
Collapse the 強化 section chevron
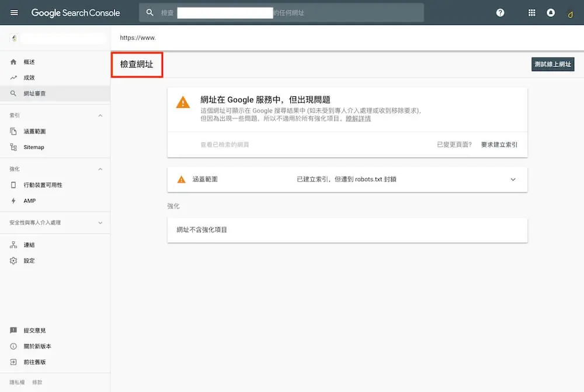100,169
